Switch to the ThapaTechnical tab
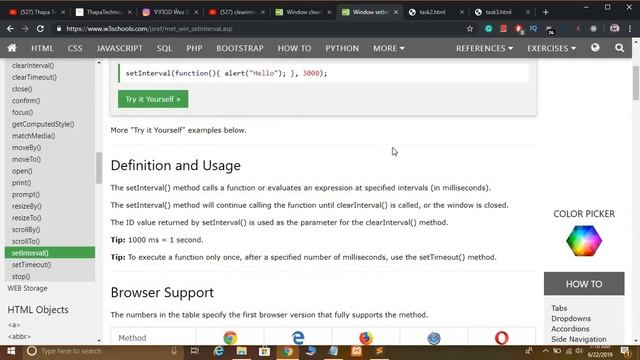Screen dimensions: 640x360 point(104,12)
